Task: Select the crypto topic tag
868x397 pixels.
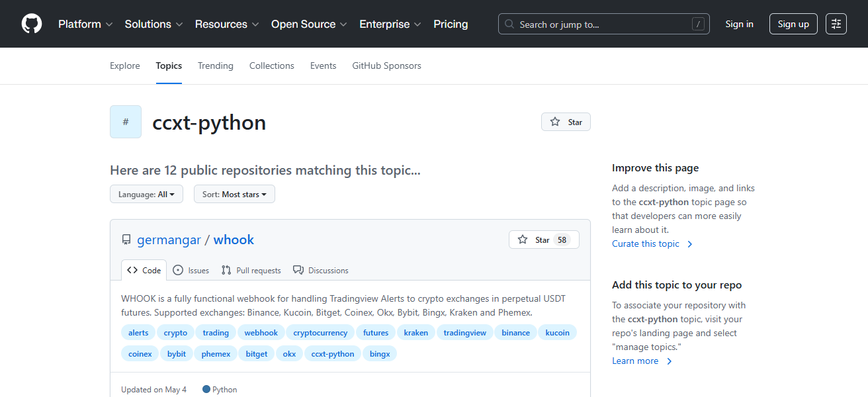Action: pyautogui.click(x=175, y=332)
